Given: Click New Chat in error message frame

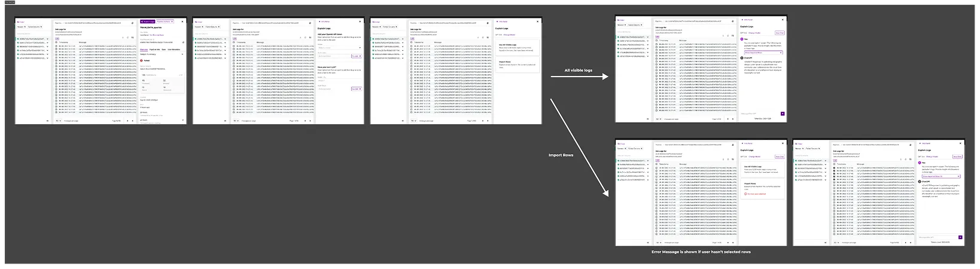Looking at the screenshot, I should 780,156.
